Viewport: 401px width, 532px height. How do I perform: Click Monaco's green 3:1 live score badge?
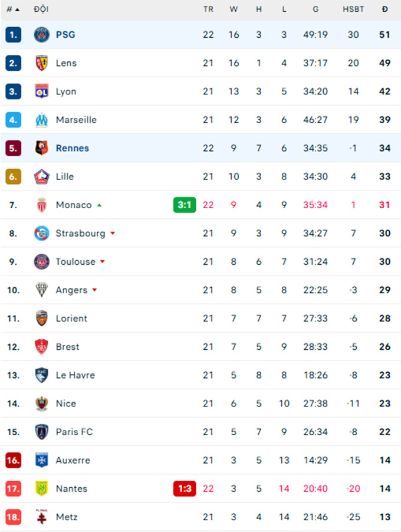pos(185,205)
